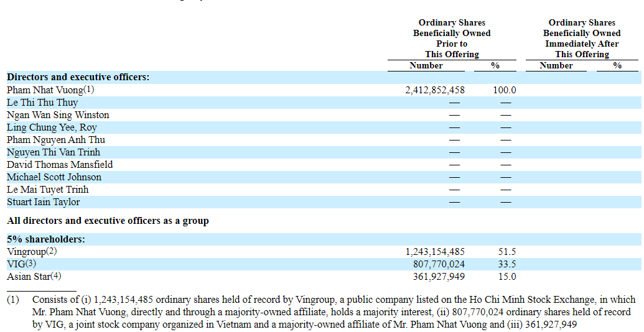
Task: Click the Immediately After This Offering header
Action: [582, 39]
